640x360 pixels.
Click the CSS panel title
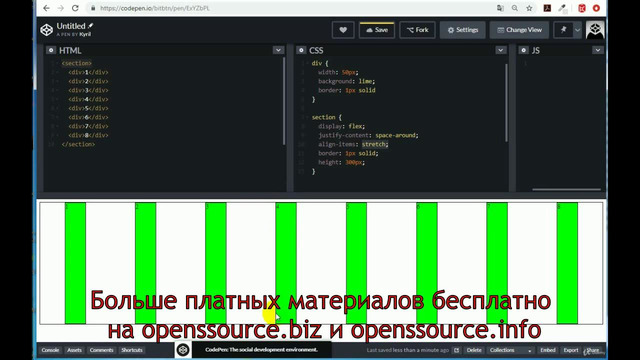316,50
